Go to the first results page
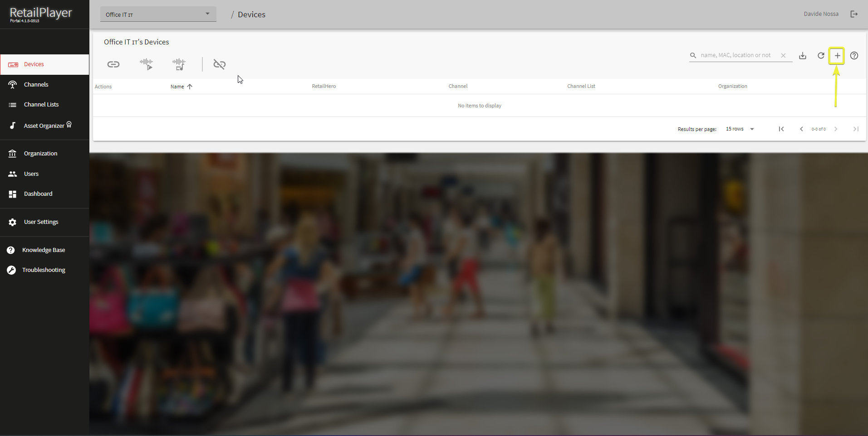868x436 pixels. 781,129
